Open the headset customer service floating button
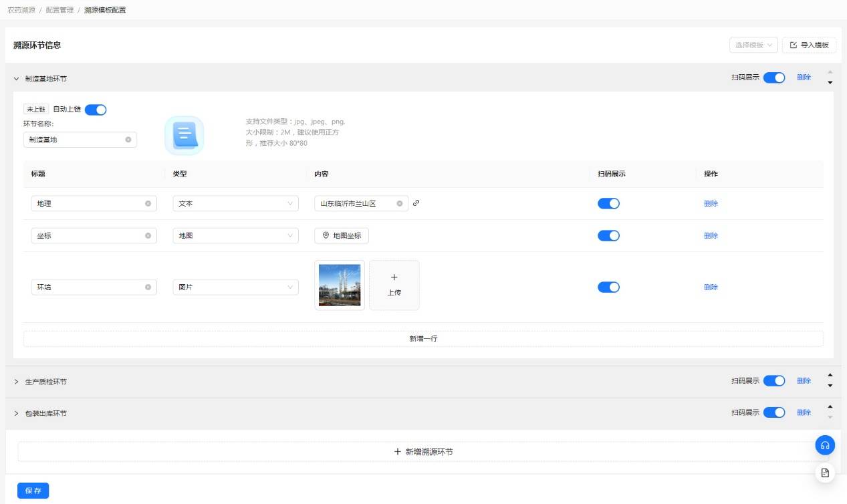847x504 pixels. click(825, 445)
